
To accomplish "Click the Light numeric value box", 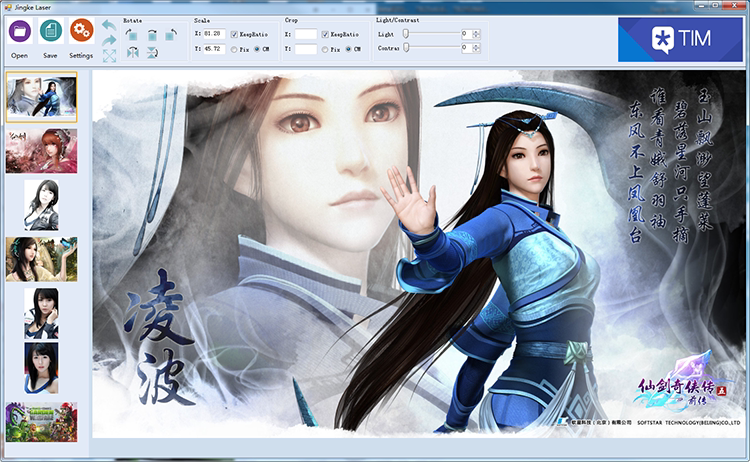I will (x=467, y=34).
